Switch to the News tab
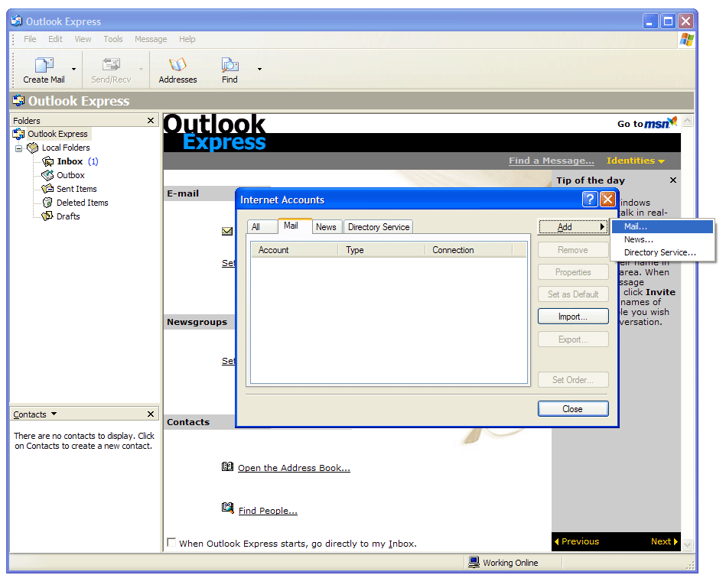This screenshot has height=588, width=726. pyautogui.click(x=326, y=227)
